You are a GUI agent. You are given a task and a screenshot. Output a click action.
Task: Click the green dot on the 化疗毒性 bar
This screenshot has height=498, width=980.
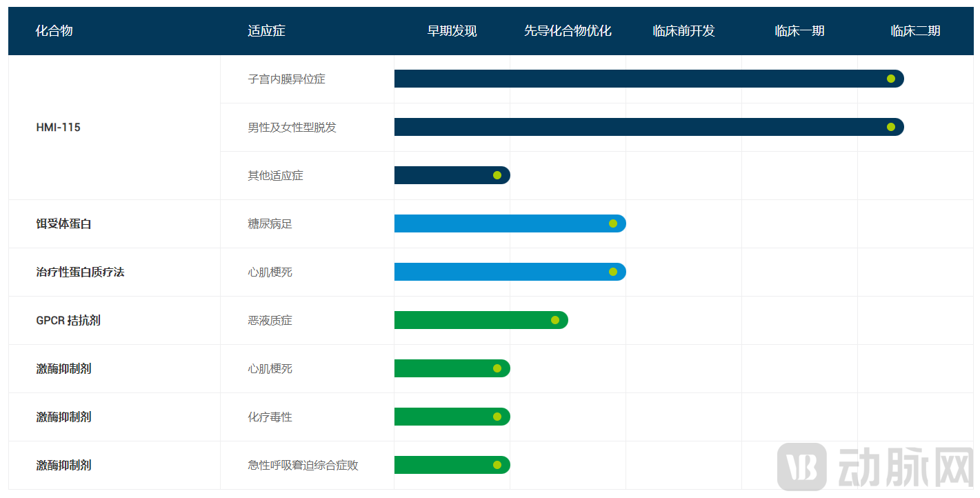(x=497, y=417)
